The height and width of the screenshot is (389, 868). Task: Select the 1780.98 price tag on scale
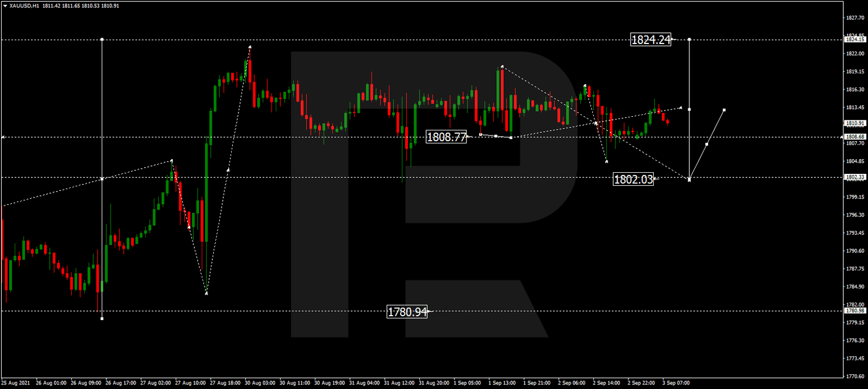pyautogui.click(x=854, y=311)
